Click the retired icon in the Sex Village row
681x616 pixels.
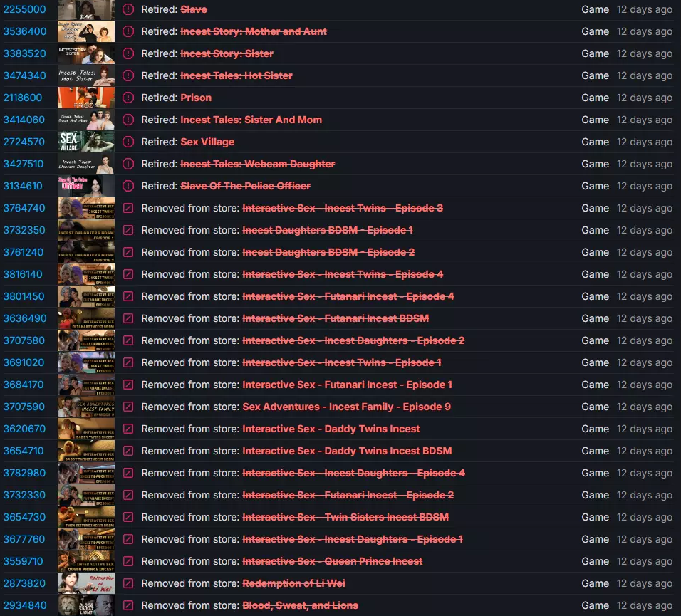pyautogui.click(x=128, y=142)
